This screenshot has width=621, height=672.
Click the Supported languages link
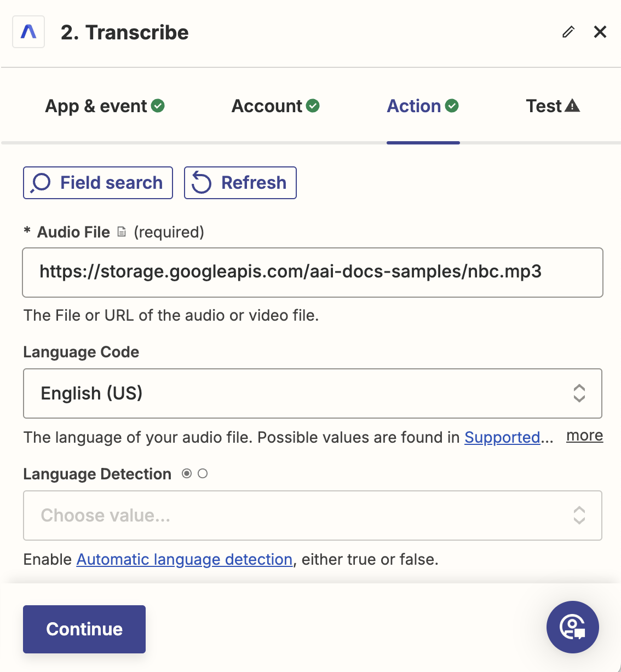pyautogui.click(x=502, y=437)
